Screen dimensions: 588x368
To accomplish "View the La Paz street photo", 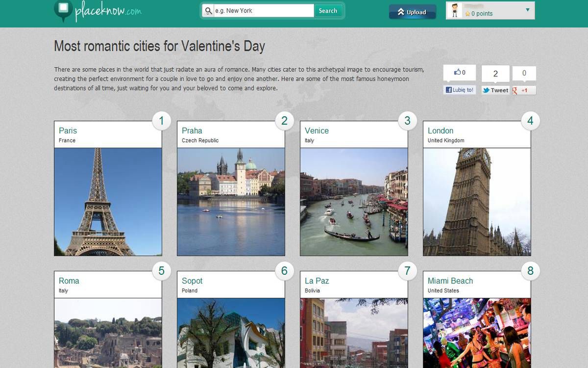I will [x=354, y=333].
